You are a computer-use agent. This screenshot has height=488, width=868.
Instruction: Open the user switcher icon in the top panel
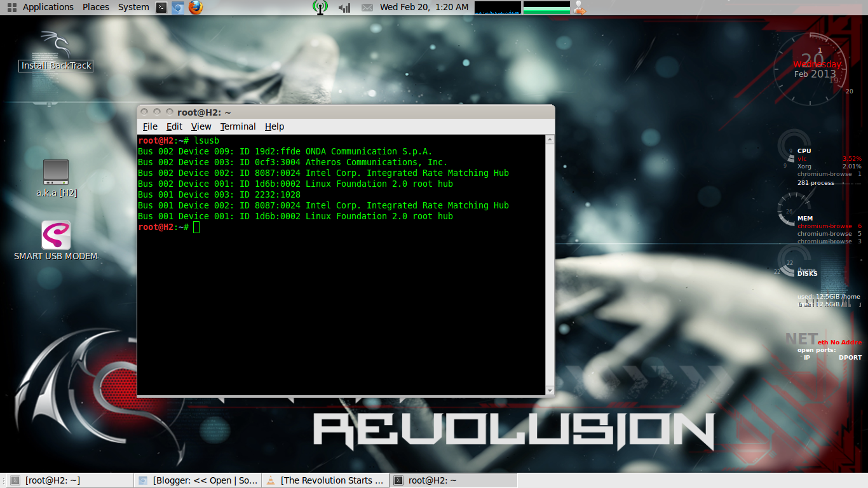579,8
